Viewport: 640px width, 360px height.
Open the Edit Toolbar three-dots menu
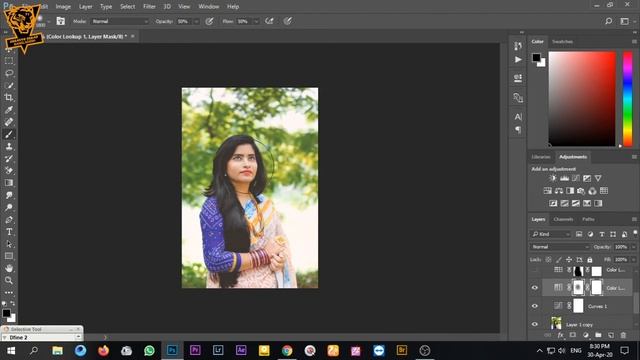pos(9,293)
